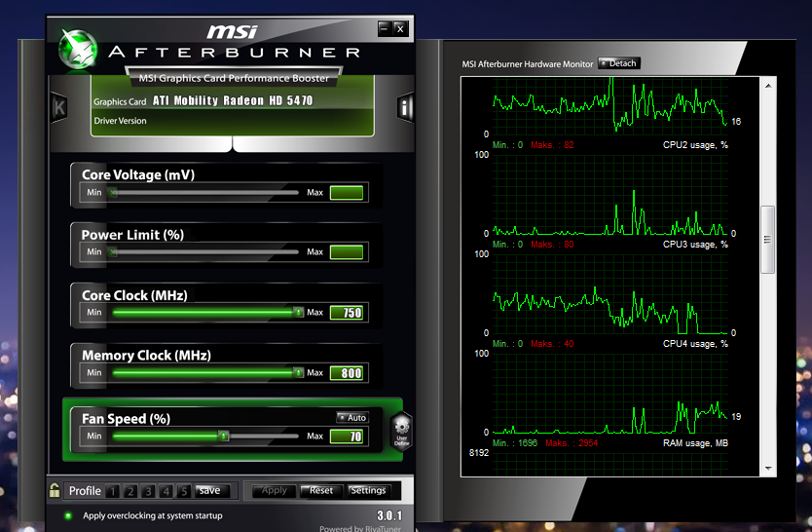Click the MSI Afterburner dragon logo

pyautogui.click(x=78, y=50)
